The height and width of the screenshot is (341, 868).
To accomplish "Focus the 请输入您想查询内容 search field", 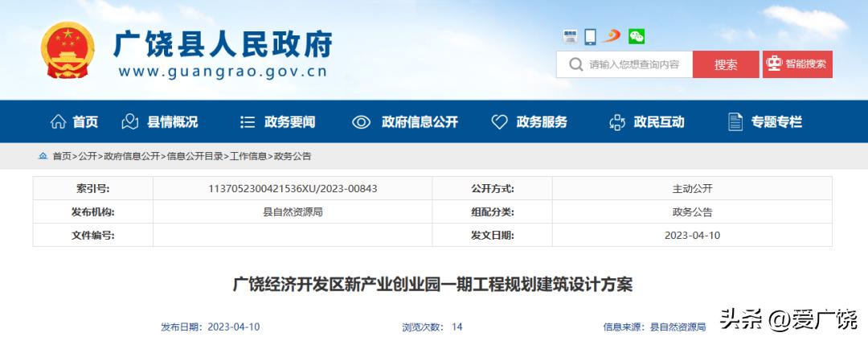I will [x=624, y=64].
